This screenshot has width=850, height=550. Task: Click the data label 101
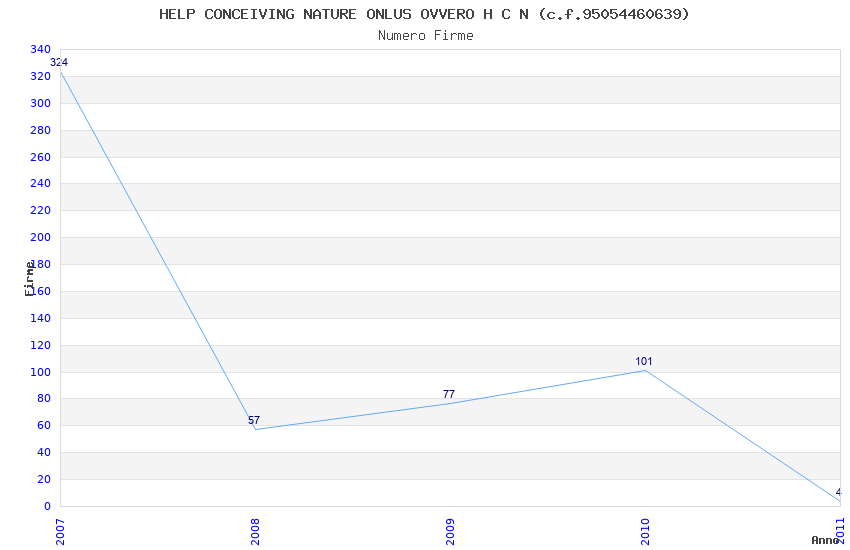coord(643,361)
